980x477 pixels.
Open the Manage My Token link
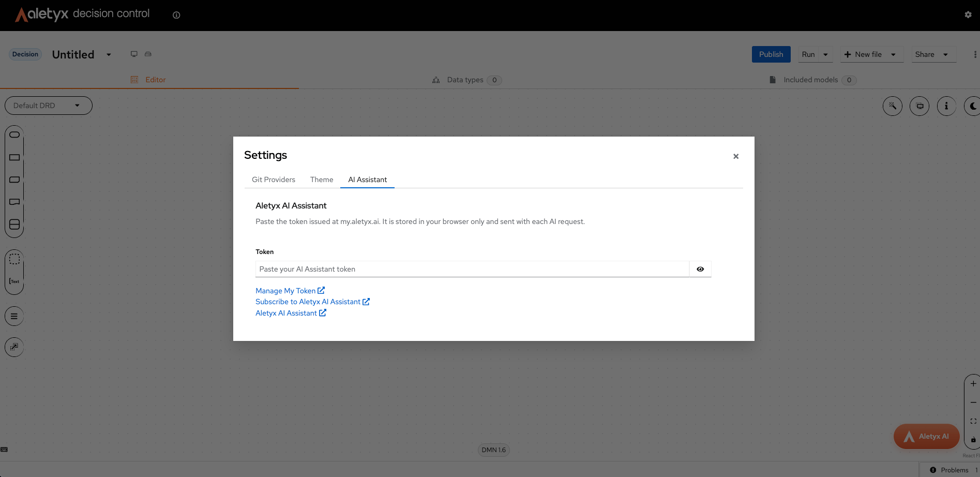(290, 291)
